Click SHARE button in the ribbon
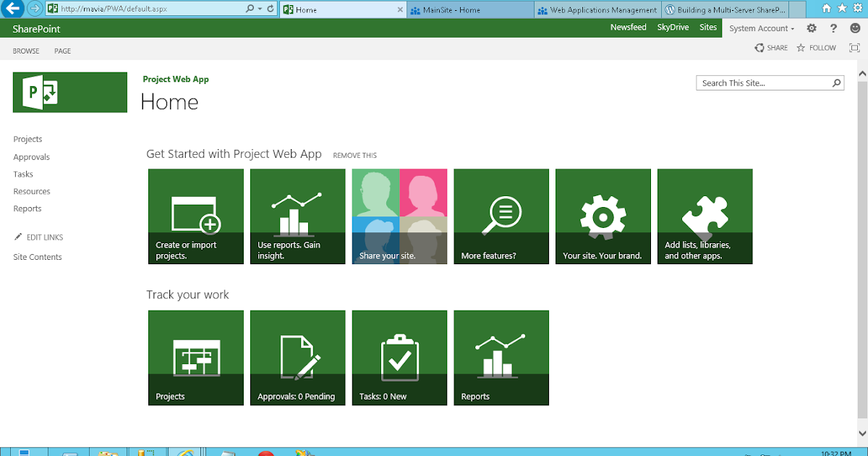This screenshot has width=868, height=456. (771, 48)
